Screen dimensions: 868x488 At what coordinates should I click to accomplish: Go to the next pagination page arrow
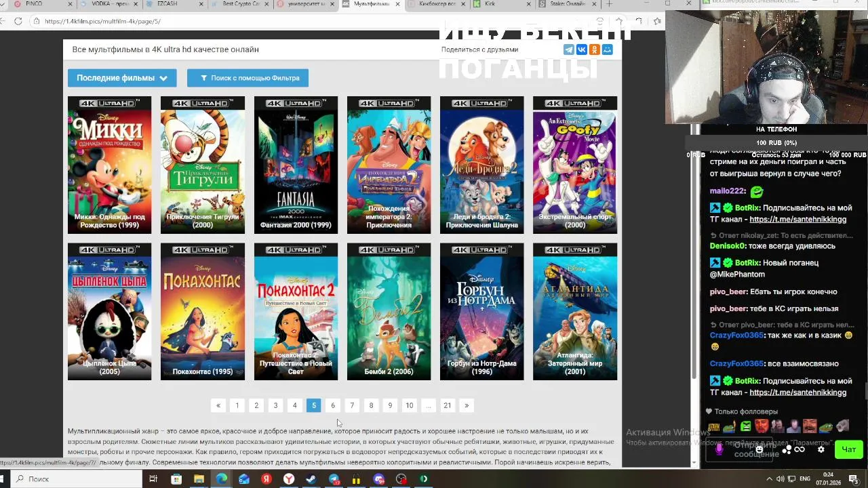[x=467, y=405]
